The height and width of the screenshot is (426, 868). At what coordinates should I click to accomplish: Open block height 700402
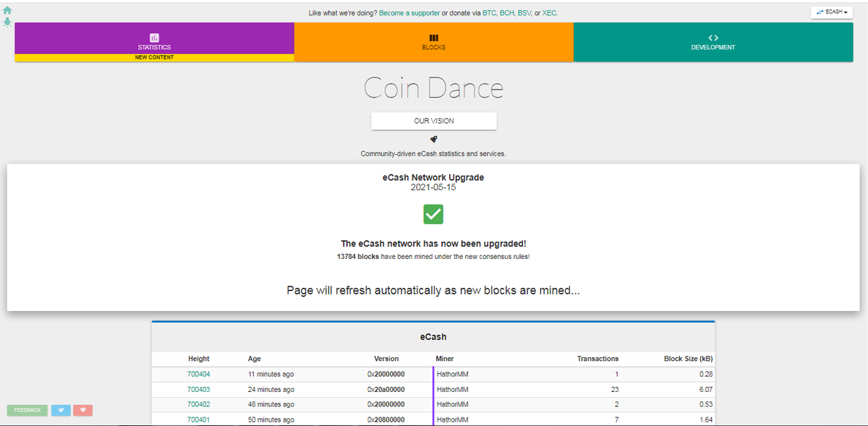pyautogui.click(x=198, y=404)
